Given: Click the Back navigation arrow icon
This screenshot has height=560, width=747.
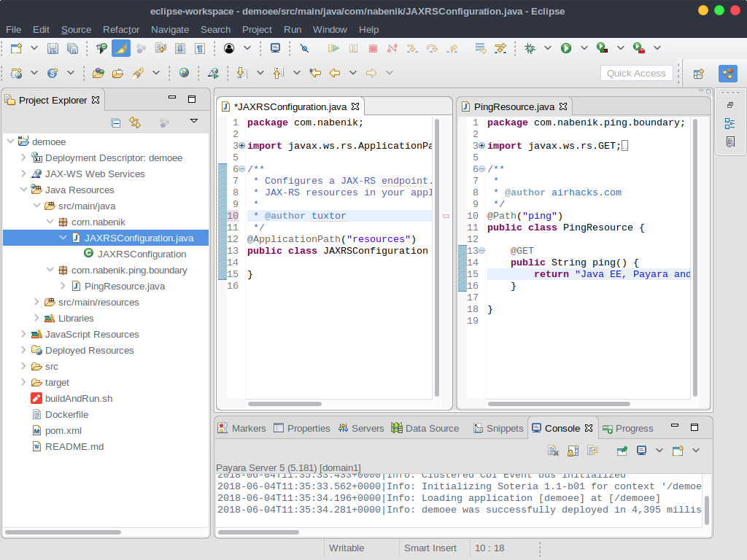Looking at the screenshot, I should coord(335,73).
